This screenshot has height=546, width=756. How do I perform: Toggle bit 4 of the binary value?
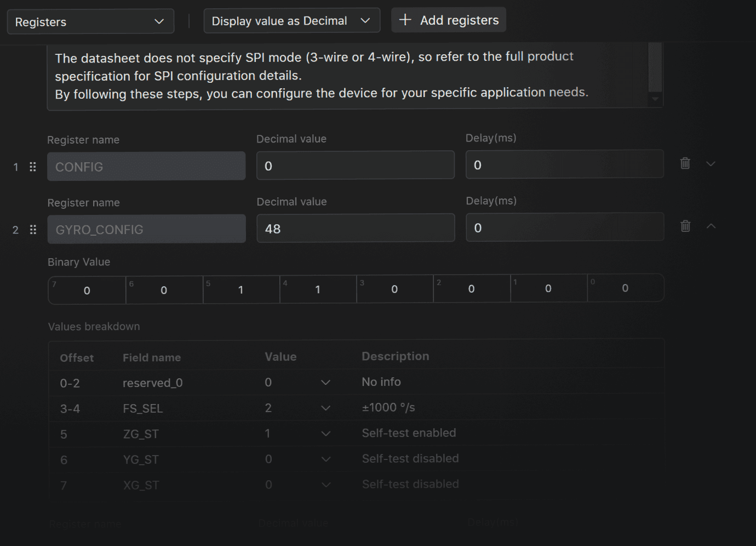click(x=318, y=289)
